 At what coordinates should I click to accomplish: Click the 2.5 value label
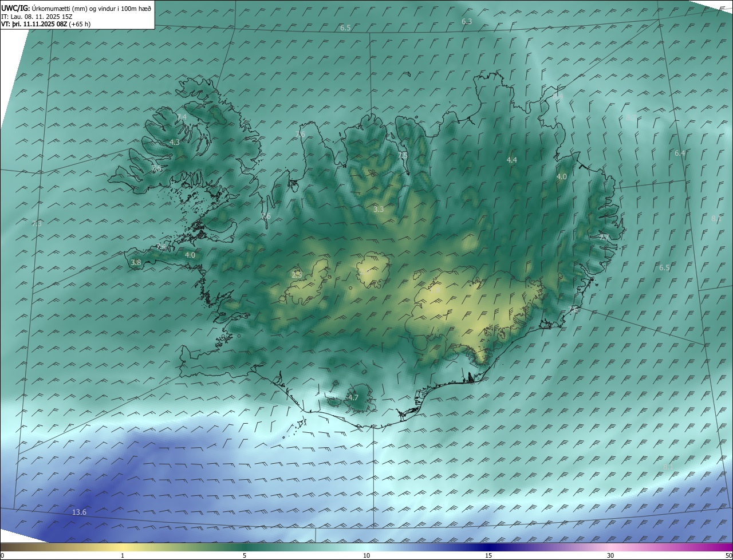point(297,274)
